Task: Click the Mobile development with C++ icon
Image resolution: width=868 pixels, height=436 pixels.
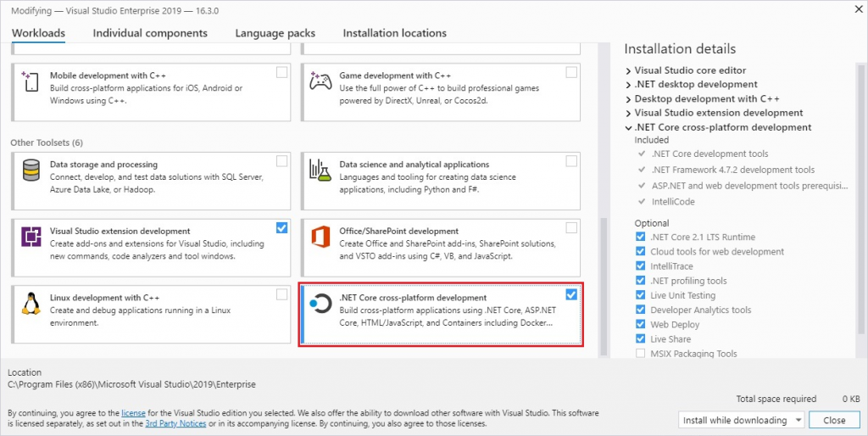Action: coord(31,81)
